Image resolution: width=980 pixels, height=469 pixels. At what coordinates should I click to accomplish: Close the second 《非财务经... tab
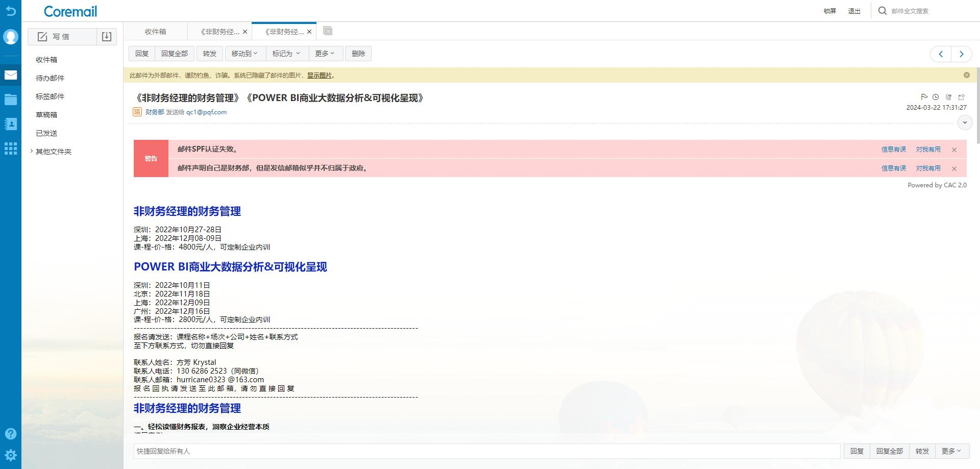(245, 32)
